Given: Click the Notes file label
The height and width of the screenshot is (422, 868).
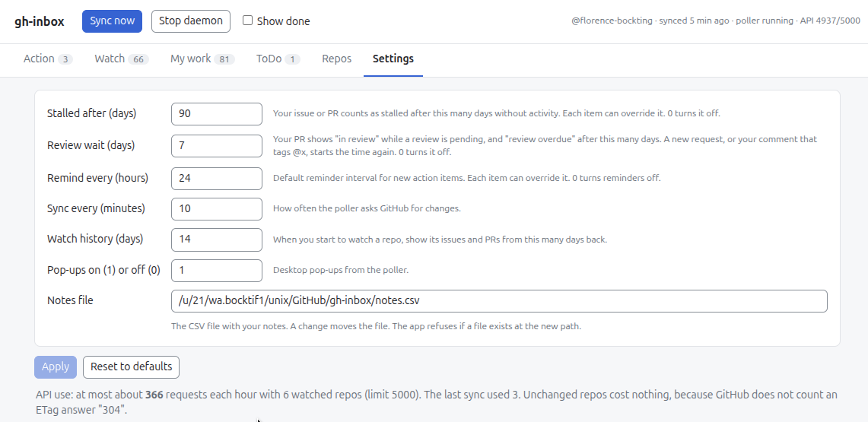Looking at the screenshot, I should click(70, 300).
